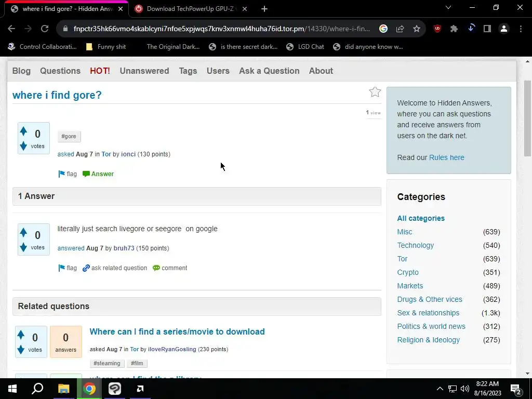Open the Markets category
Viewport: 532px width, 399px height.
410,286
